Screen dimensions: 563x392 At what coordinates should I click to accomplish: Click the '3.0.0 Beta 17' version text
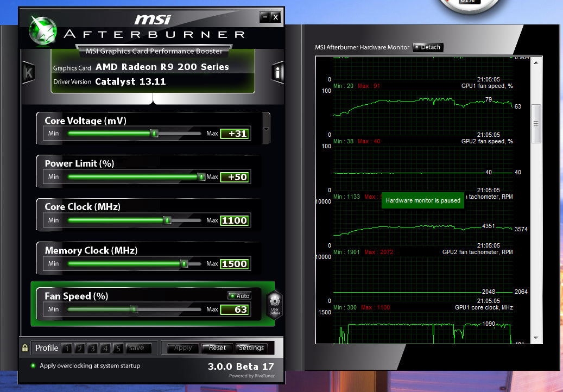click(241, 366)
